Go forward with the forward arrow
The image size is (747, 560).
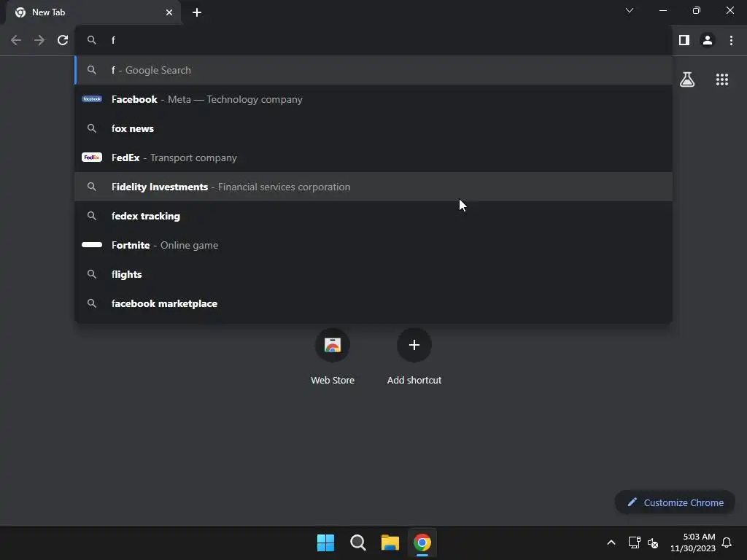click(39, 41)
